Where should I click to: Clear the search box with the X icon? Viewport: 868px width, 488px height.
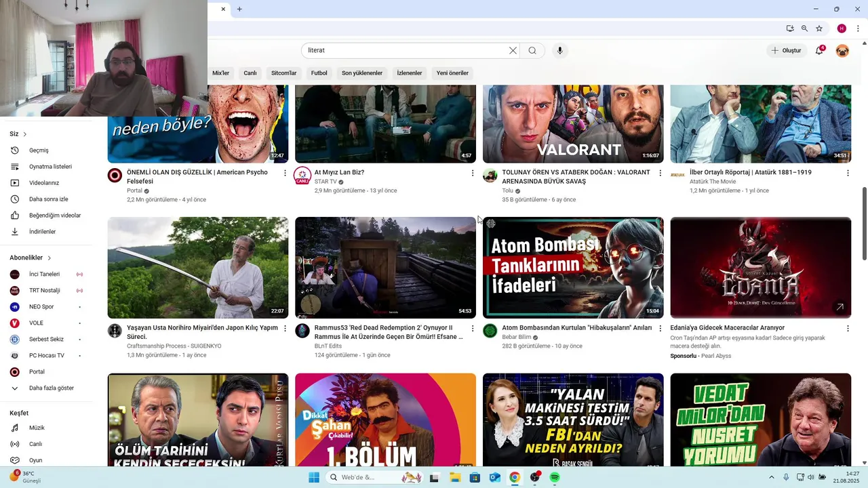click(513, 50)
